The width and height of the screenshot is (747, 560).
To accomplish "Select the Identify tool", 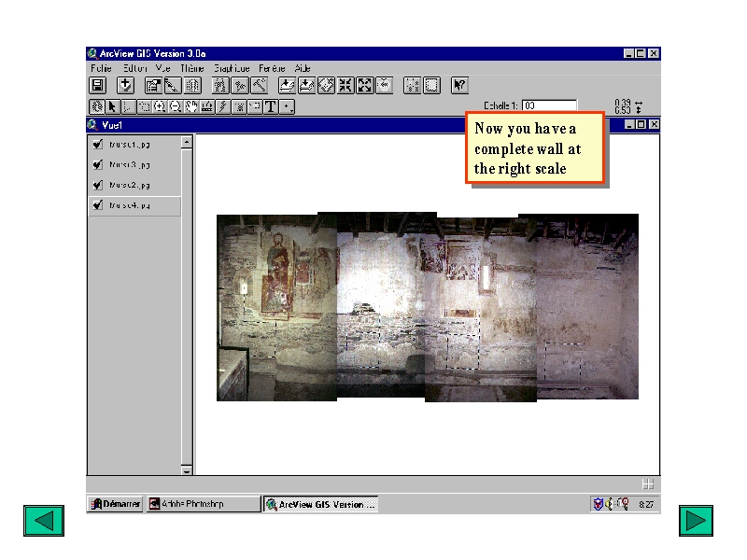I will coord(97,106).
